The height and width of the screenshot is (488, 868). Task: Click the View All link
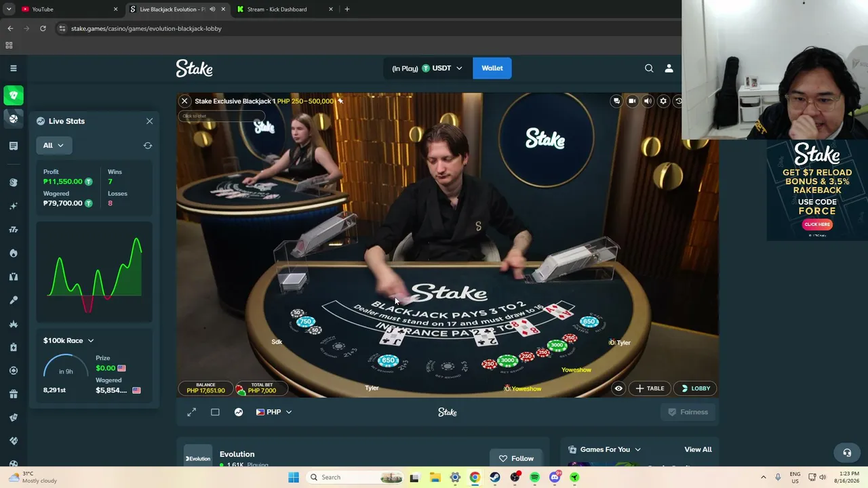[x=698, y=449]
